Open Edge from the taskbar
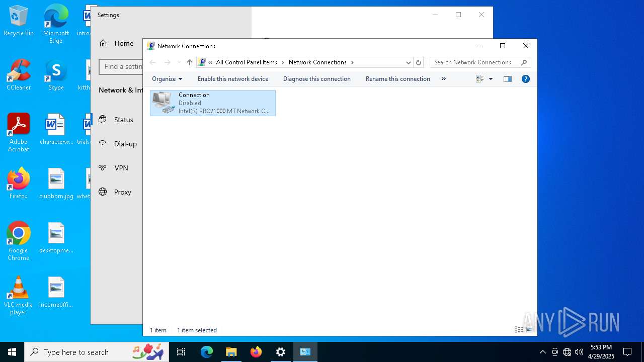 [x=207, y=352]
